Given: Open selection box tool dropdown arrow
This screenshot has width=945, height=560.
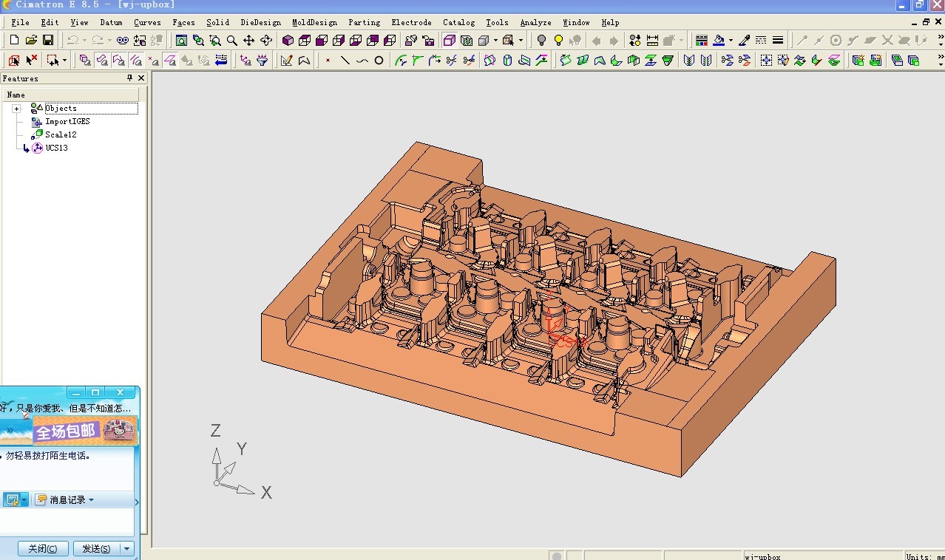Looking at the screenshot, I should 64,60.
